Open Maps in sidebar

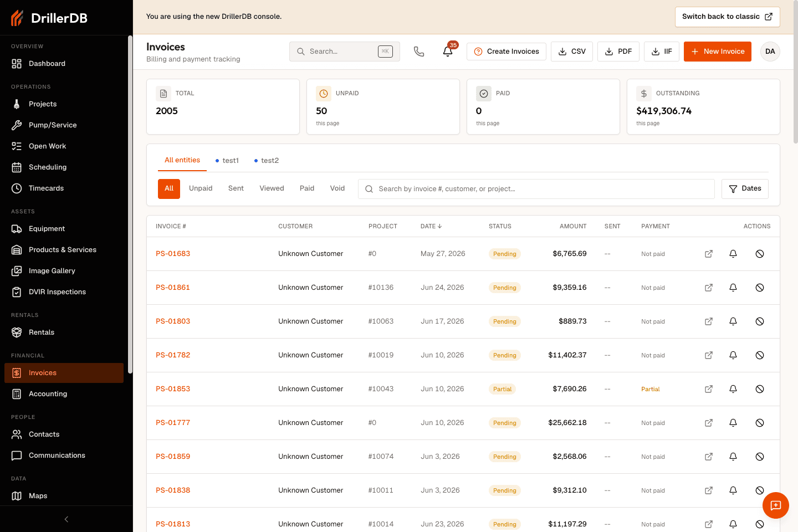pyautogui.click(x=64, y=496)
